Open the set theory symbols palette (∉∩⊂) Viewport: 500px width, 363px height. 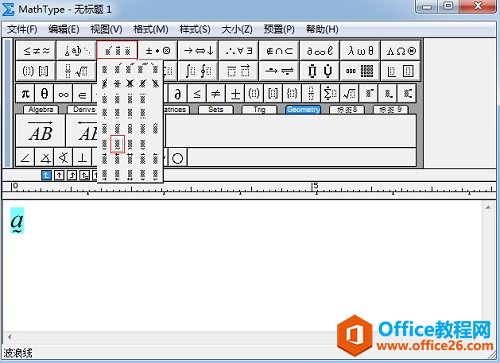click(x=279, y=51)
